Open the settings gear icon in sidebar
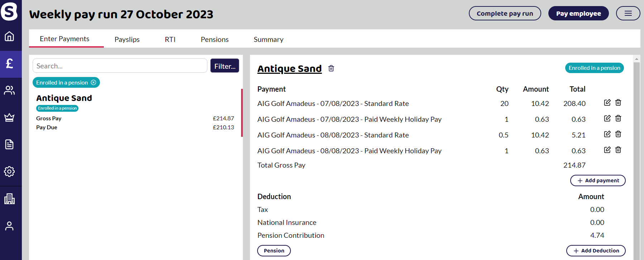The image size is (644, 260). (9, 172)
